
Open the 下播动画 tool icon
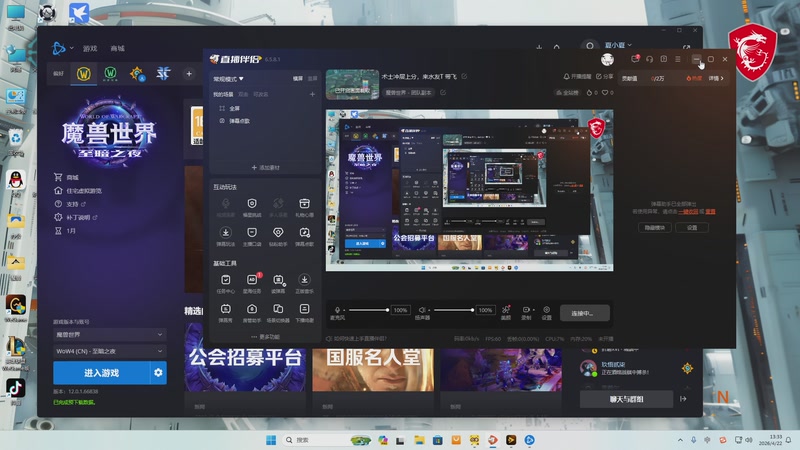(305, 312)
